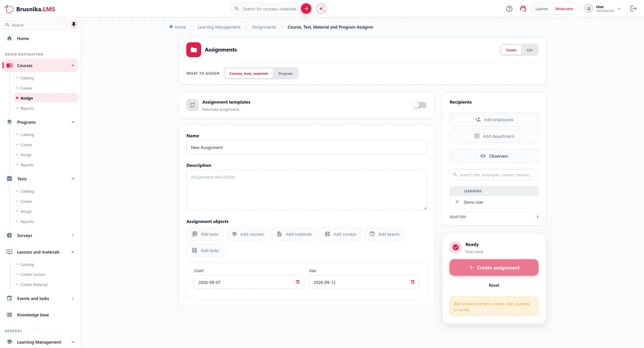
Task: Click the red Assignments folder icon
Action: pos(194,50)
